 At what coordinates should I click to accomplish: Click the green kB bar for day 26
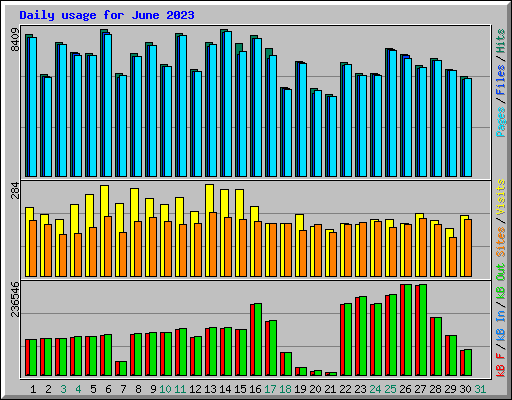pyautogui.click(x=408, y=330)
